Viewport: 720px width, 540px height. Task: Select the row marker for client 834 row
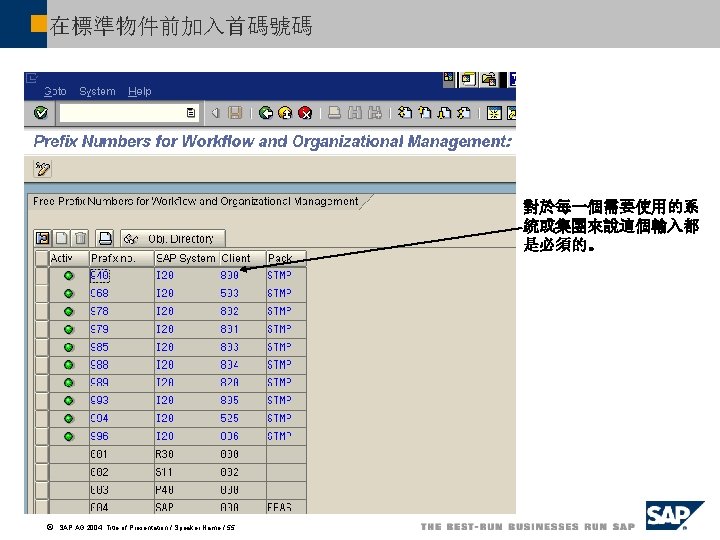tap(42, 365)
